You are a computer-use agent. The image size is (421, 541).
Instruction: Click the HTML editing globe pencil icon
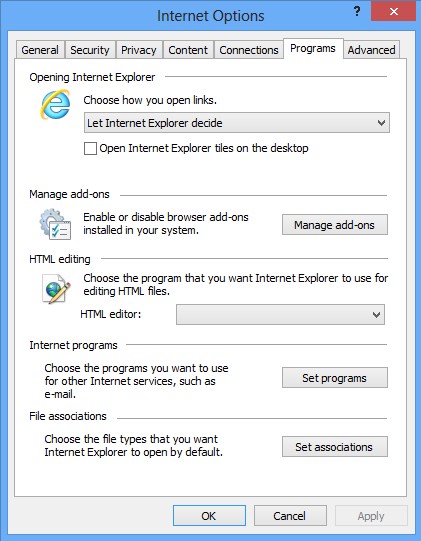click(56, 289)
